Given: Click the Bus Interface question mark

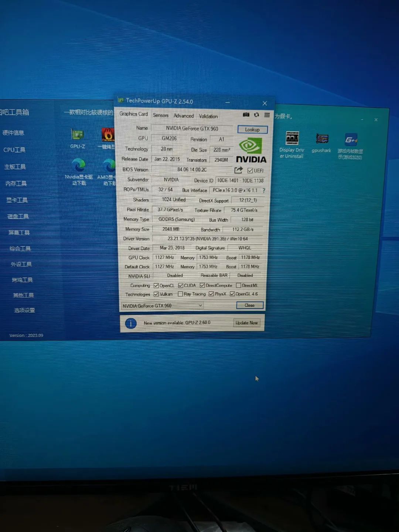Looking at the screenshot, I should 264,190.
